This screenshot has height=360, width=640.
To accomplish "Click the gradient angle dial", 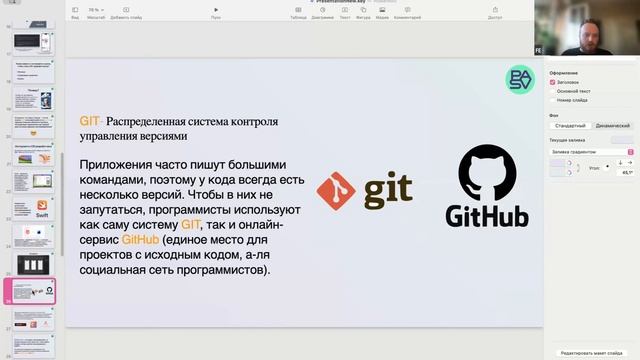I will coord(607,167).
